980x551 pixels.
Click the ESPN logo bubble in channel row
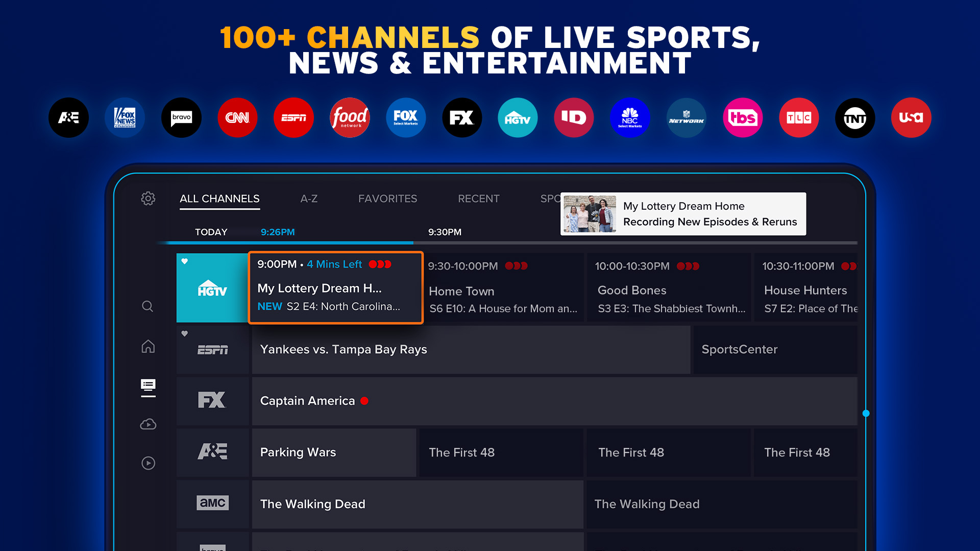coord(293,117)
